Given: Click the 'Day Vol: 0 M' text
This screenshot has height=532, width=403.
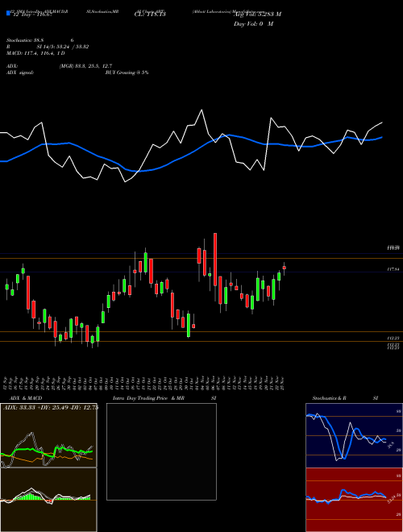Looking at the screenshot, I should (253, 23).
